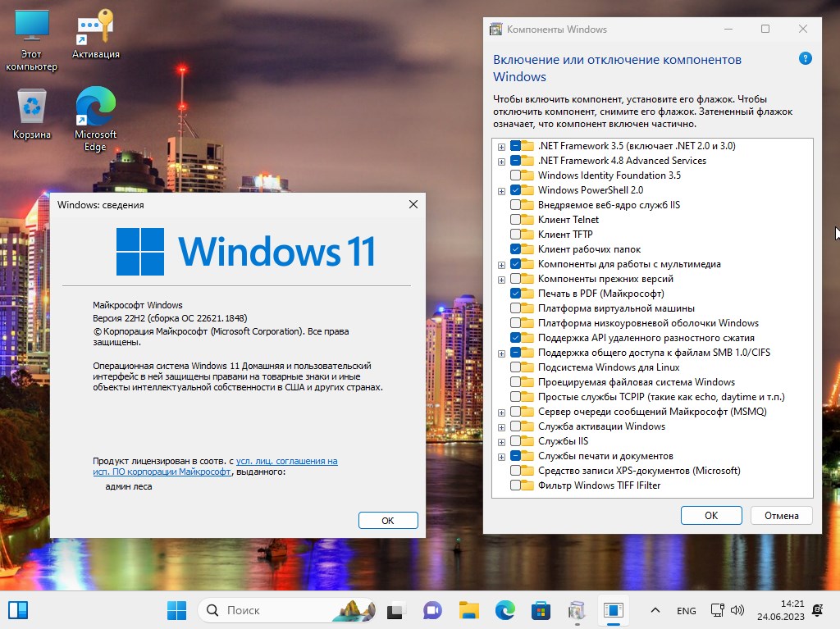This screenshot has height=629, width=840.
Task: Click OK in the Windows: сведения dialog
Action: 387,520
